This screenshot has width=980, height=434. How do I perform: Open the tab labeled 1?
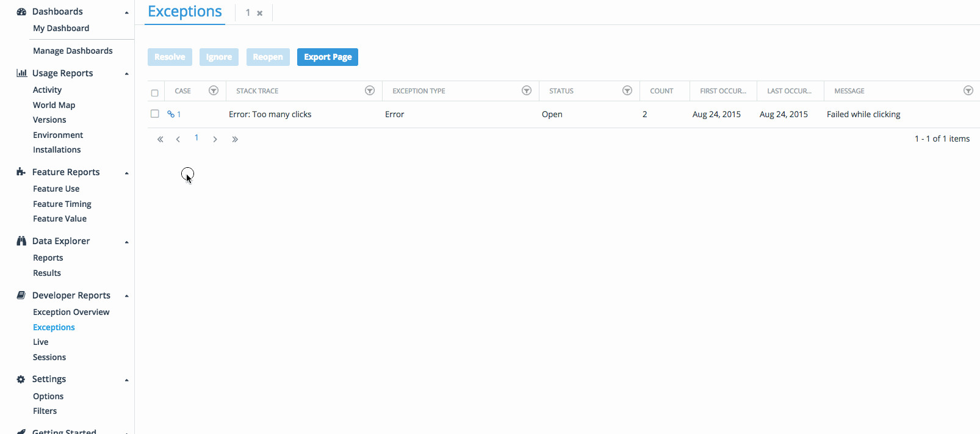click(x=248, y=13)
